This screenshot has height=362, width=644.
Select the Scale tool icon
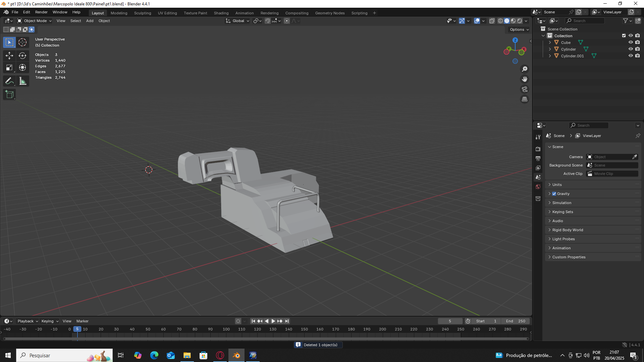point(9,68)
